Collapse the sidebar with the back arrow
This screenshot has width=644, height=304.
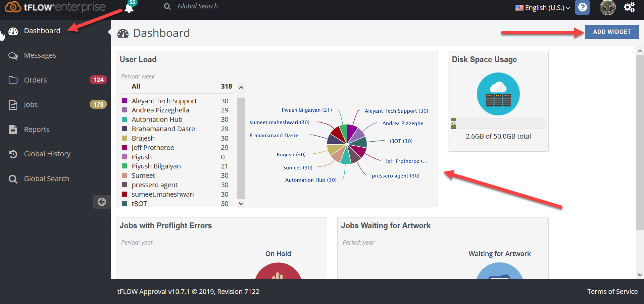(102, 202)
